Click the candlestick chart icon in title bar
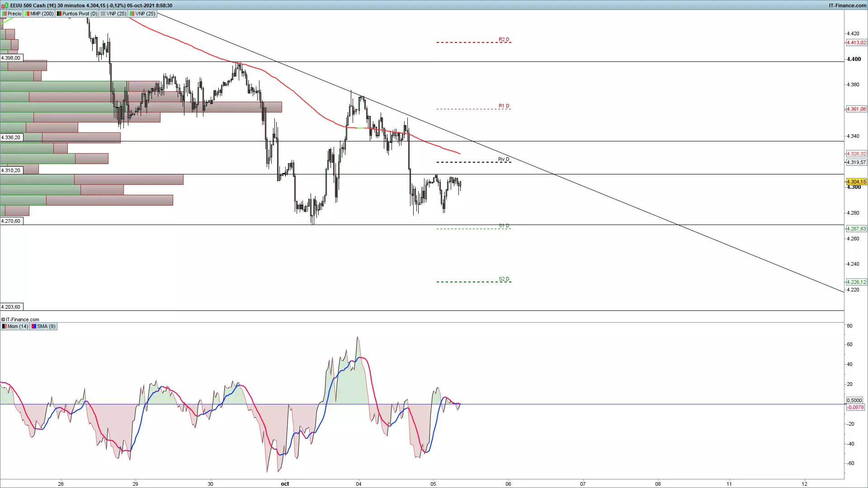This screenshot has width=868, height=488. pos(5,5)
